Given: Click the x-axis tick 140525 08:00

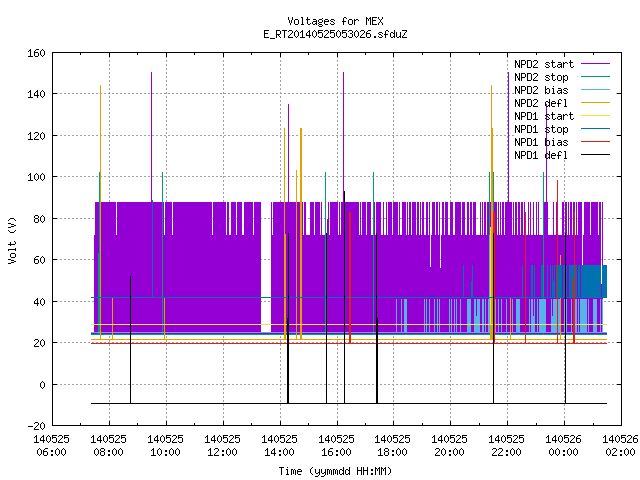Looking at the screenshot, I should (x=109, y=446).
